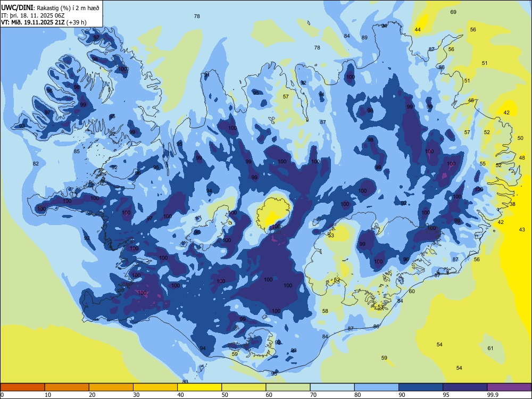The height and width of the screenshot is (399, 532).
Task: Click the humidity value 83 on the map
Action: tap(185, 381)
